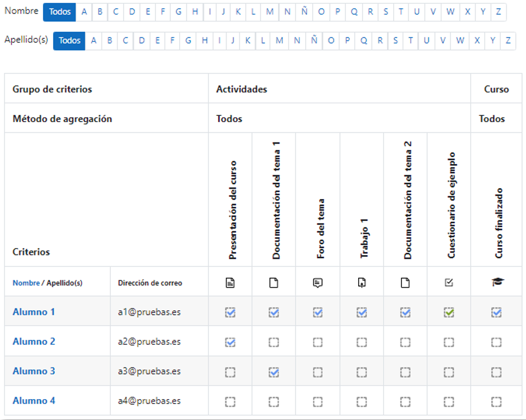The image size is (526, 420).
Task: Click the Trabajo 1 assignment icon
Action: [x=362, y=283]
